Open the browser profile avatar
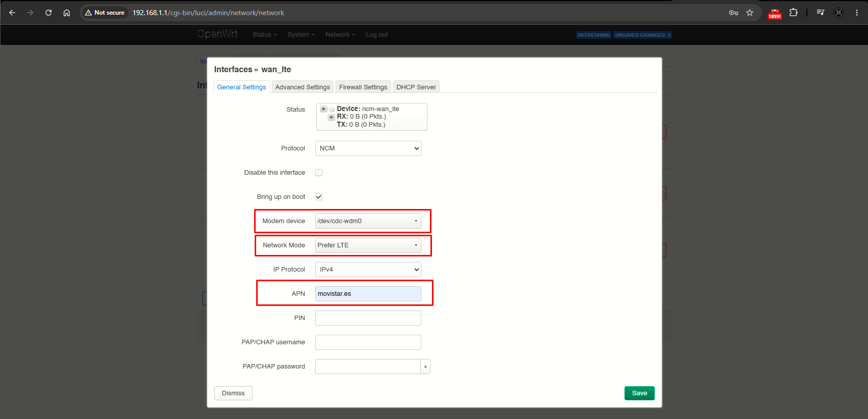 tap(839, 13)
